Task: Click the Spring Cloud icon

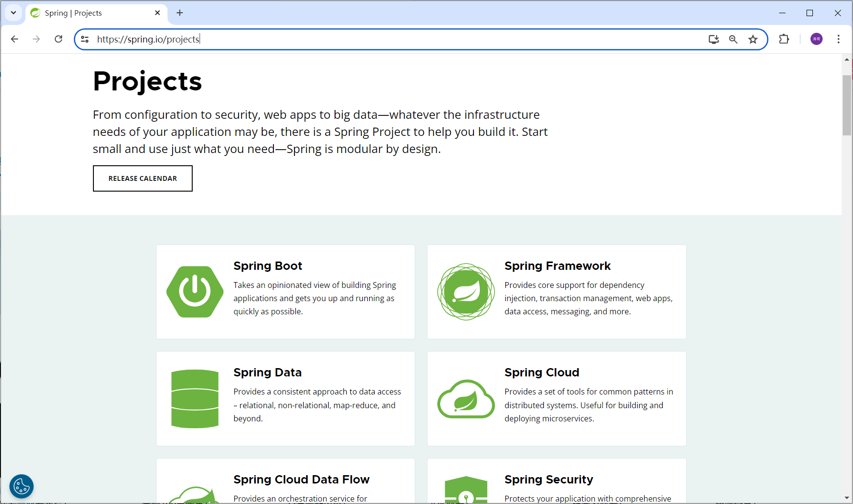Action: (466, 398)
